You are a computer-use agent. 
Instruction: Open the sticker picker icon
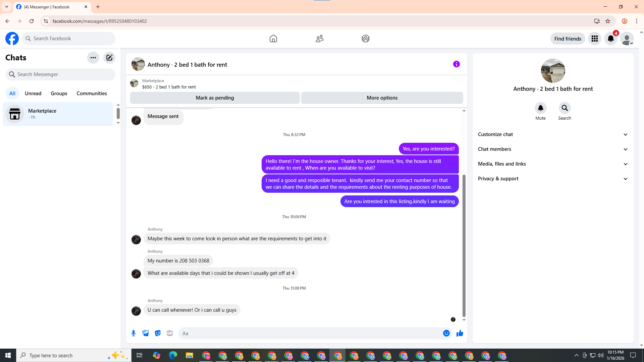pos(158,333)
